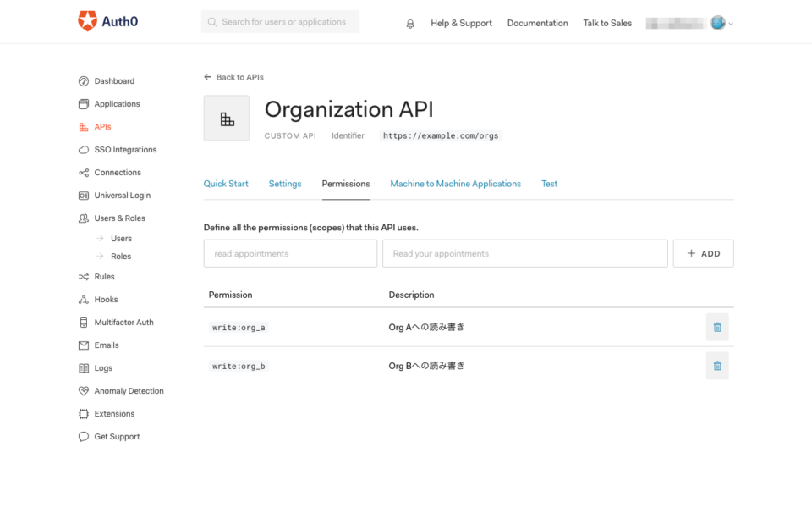
Task: Select Applications in the sidebar
Action: pos(118,103)
